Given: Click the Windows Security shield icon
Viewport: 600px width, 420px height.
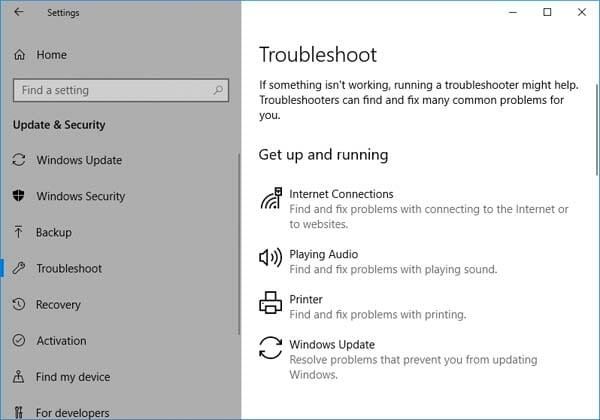Looking at the screenshot, I should 18,196.
